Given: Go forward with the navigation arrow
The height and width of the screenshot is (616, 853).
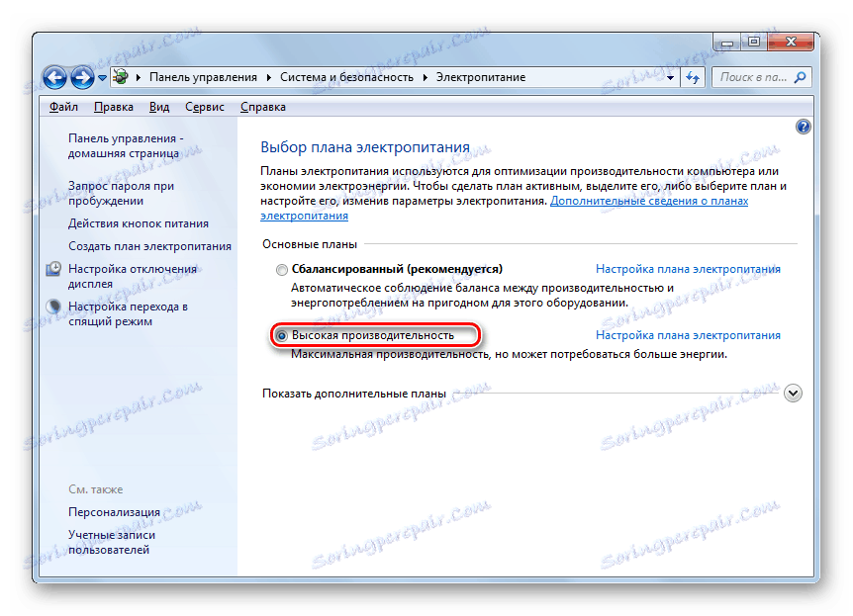Looking at the screenshot, I should point(82,77).
